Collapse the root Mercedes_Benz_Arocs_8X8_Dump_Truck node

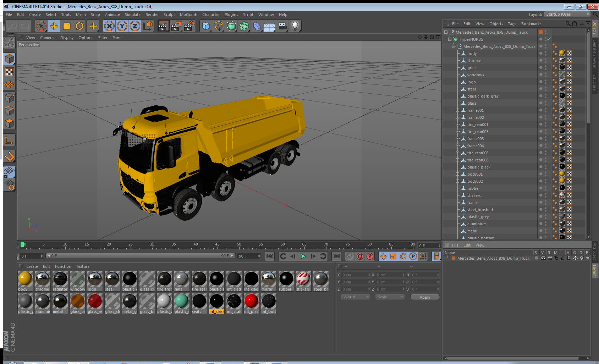pyautogui.click(x=446, y=32)
